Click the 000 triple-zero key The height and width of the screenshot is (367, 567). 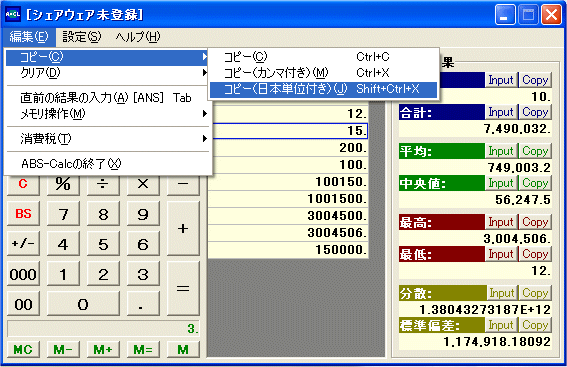[x=23, y=274]
